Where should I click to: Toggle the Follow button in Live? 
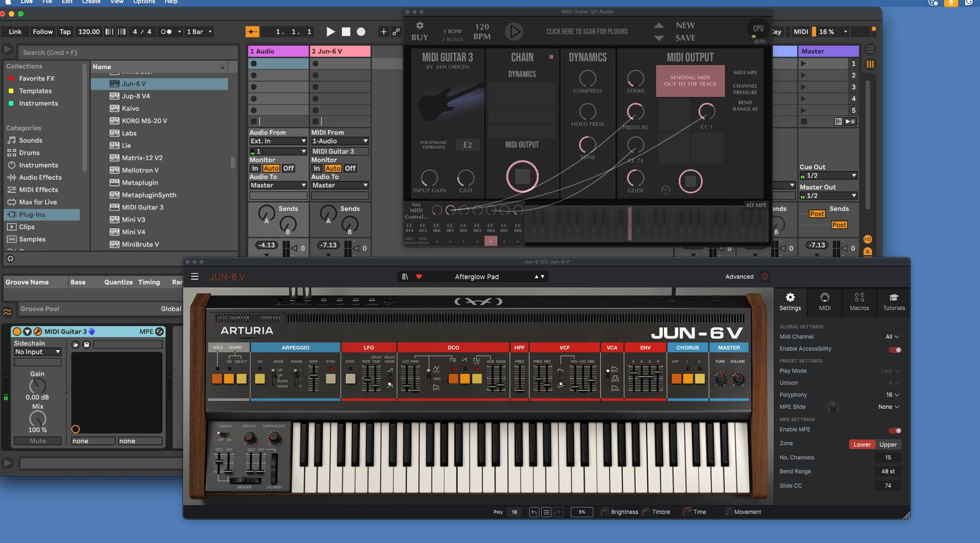point(42,32)
